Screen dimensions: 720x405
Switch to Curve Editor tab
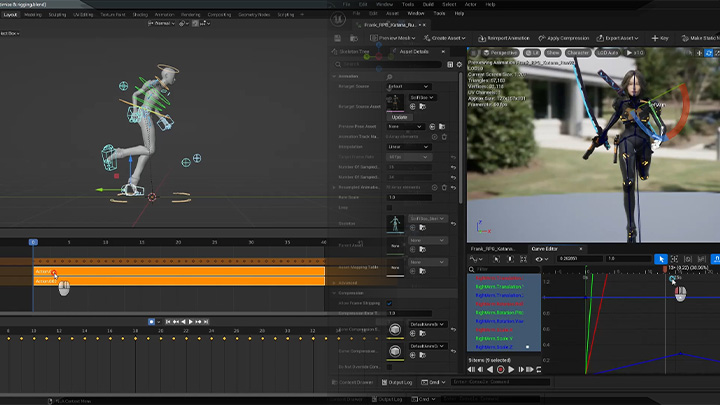click(544, 249)
